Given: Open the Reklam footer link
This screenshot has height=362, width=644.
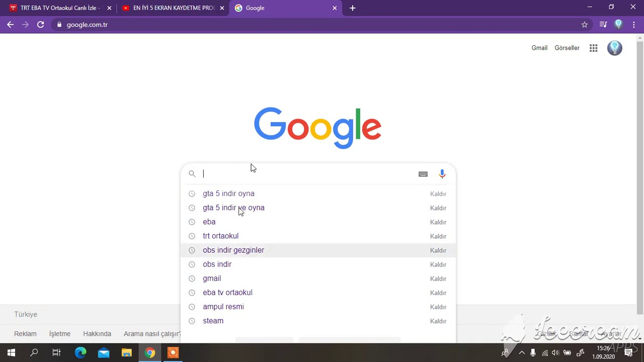Looking at the screenshot, I should point(25,334).
